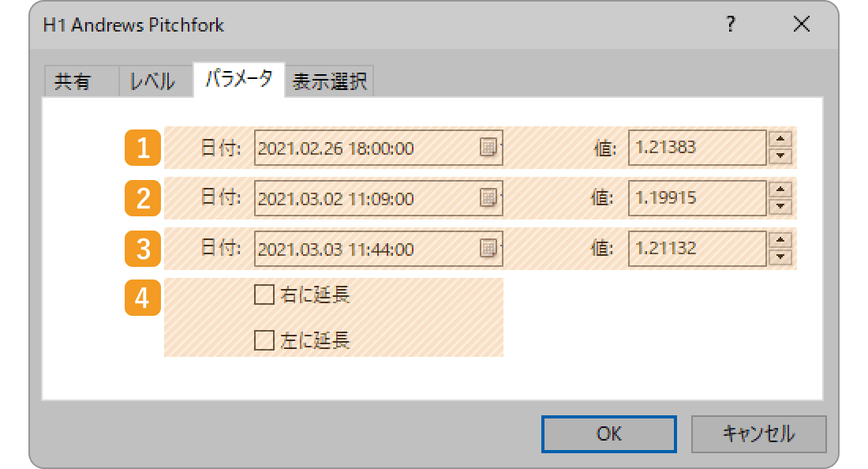
Task: Decrease value 1.21383 with down arrow
Action: pyautogui.click(x=780, y=156)
